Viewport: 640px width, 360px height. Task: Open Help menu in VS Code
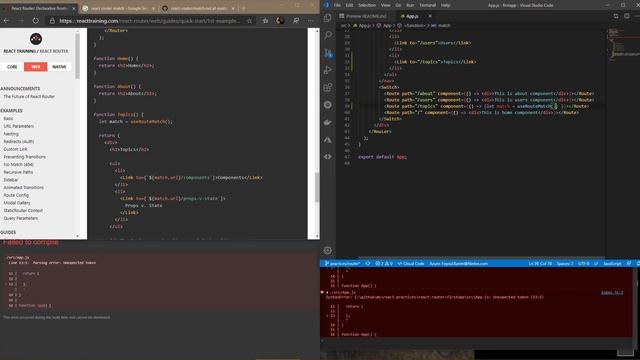tap(445, 5)
